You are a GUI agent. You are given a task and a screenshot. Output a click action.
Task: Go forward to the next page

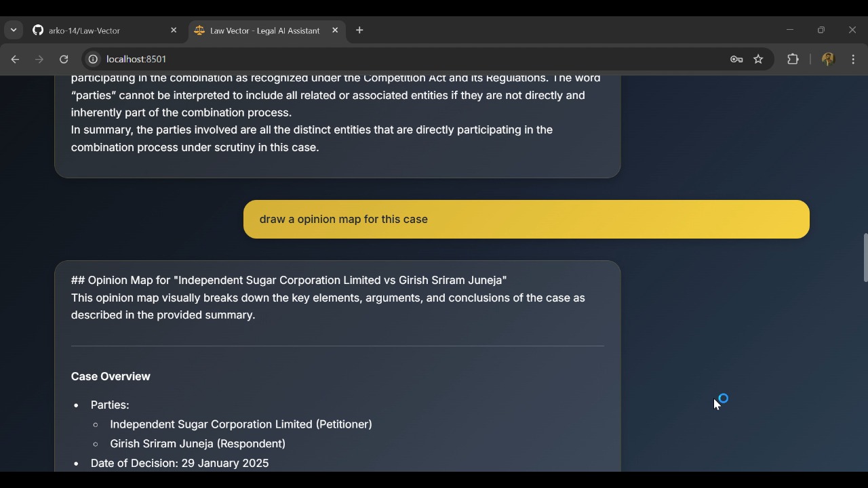coord(39,60)
